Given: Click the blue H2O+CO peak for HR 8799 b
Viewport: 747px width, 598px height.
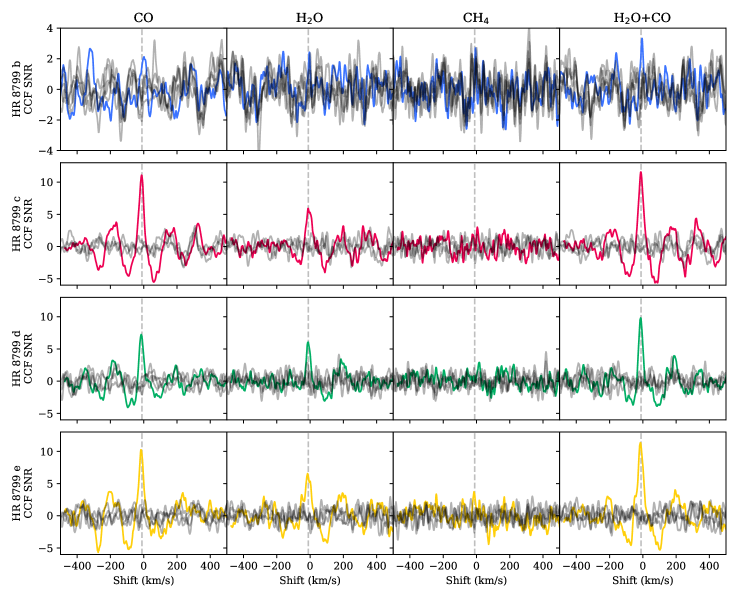Looking at the screenshot, I should point(642,39).
